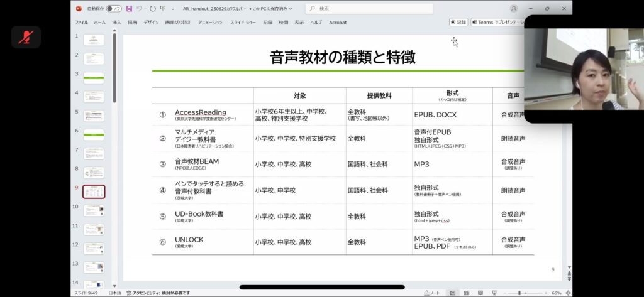
Task: Start slideshow from quick access toolbar icon
Action: pos(163,9)
